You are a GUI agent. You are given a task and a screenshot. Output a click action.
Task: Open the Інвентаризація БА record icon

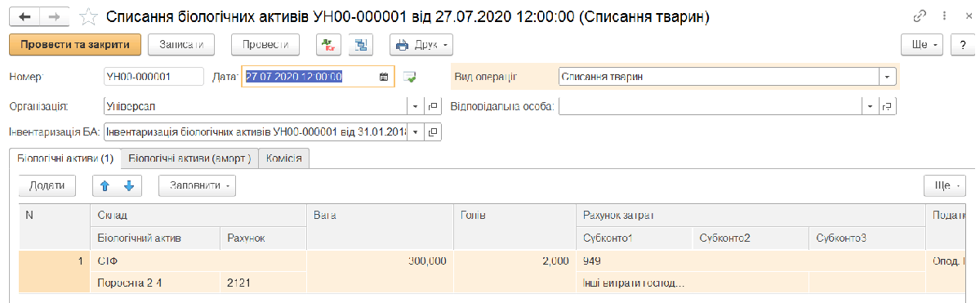(433, 131)
